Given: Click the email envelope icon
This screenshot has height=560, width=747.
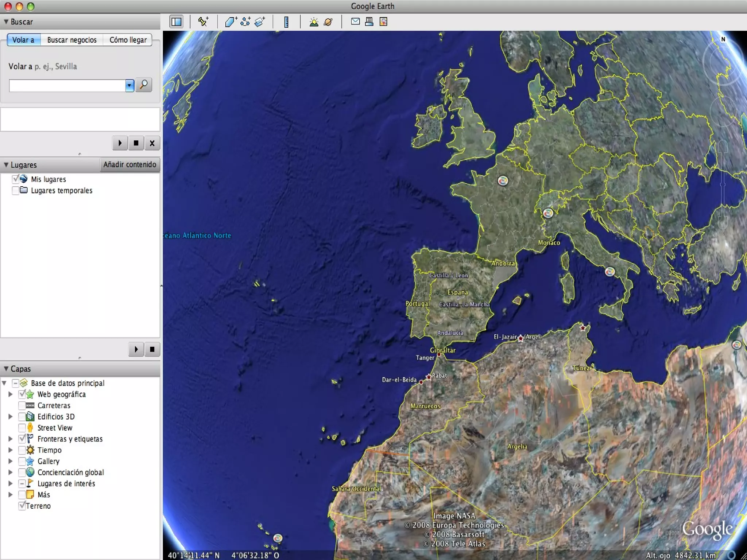Looking at the screenshot, I should 355,22.
